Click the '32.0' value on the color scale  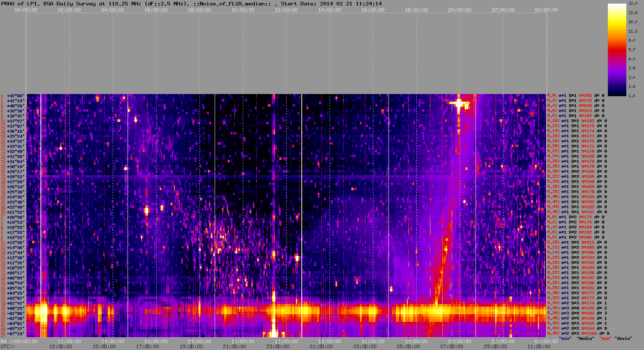pyautogui.click(x=633, y=3)
